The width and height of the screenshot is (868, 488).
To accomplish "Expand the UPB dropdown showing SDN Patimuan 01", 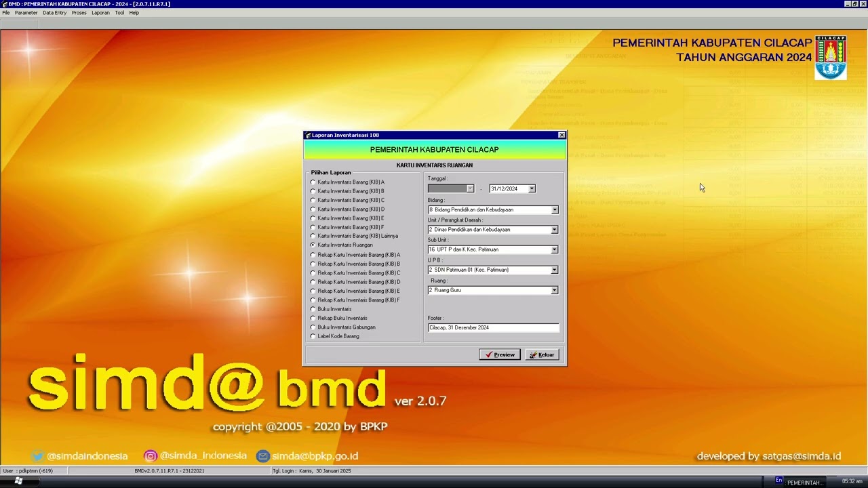I will point(555,270).
